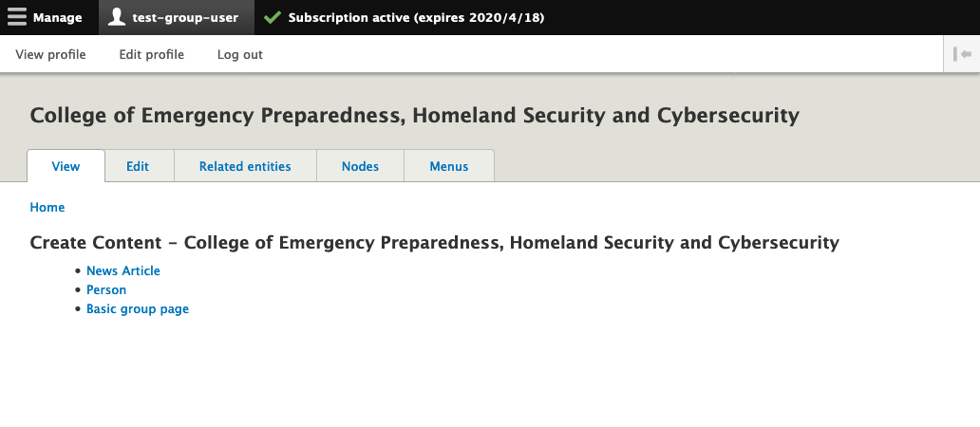Click the hamburger Manage menu icon
This screenshot has height=427, width=980.
[17, 17]
